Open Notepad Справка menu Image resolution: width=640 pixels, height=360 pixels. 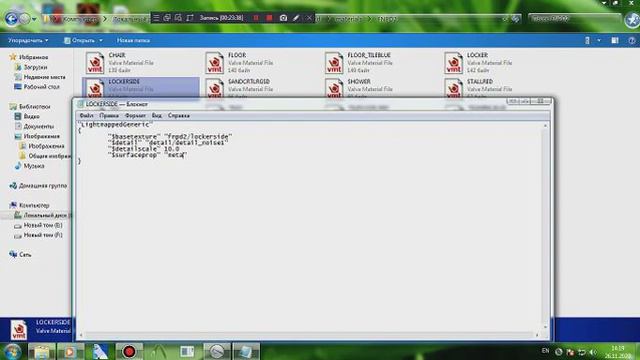click(179, 116)
